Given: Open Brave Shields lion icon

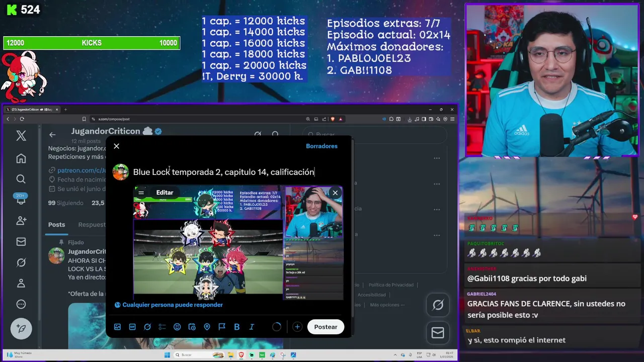Looking at the screenshot, I should coord(333,119).
